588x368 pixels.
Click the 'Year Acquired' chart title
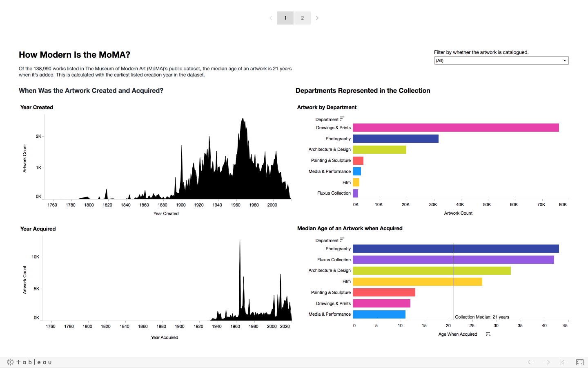point(38,229)
